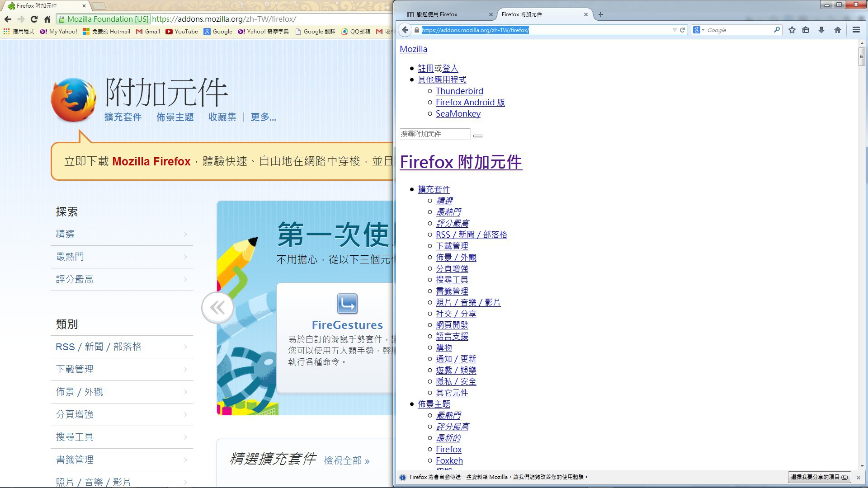Screen dimensions: 868x488
Task: Dismiss the Firefox data notification bar
Action: pos(858,477)
